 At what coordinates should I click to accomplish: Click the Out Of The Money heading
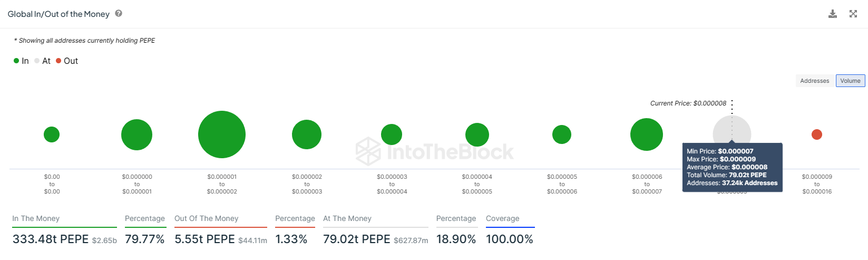click(206, 218)
